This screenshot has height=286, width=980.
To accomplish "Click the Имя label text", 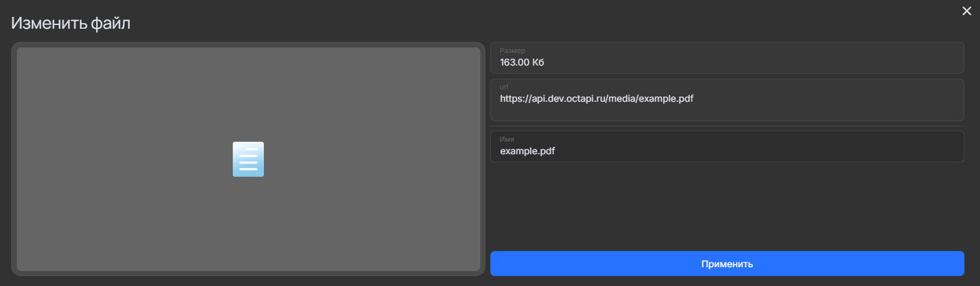I will pyautogui.click(x=507, y=139).
